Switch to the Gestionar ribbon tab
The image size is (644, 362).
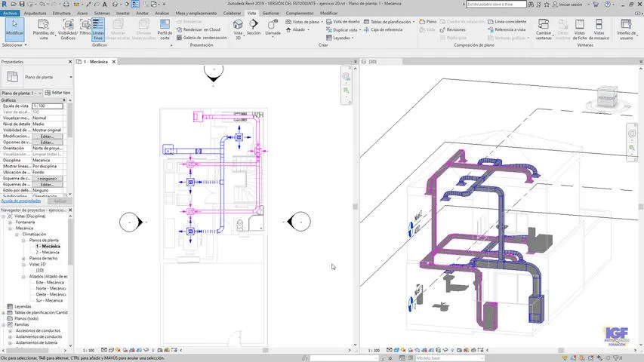pyautogui.click(x=271, y=13)
